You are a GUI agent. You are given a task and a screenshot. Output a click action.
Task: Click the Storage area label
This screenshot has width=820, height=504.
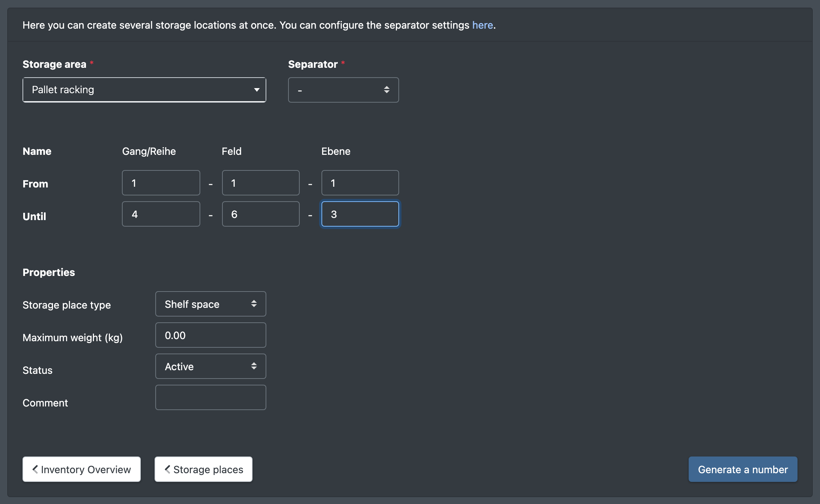pos(54,64)
